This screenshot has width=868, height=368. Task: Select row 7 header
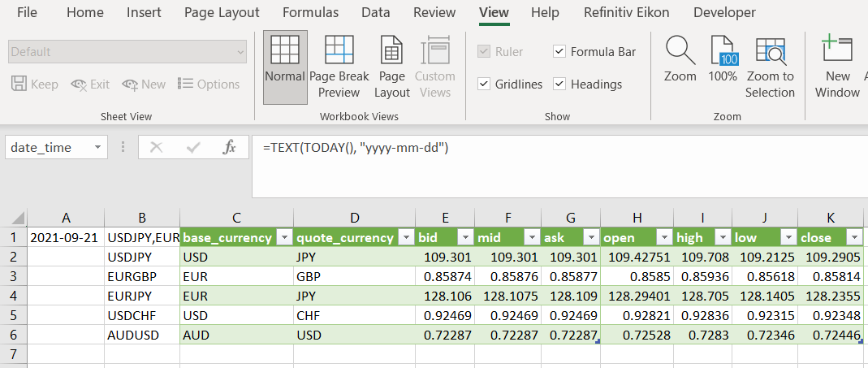point(13,353)
